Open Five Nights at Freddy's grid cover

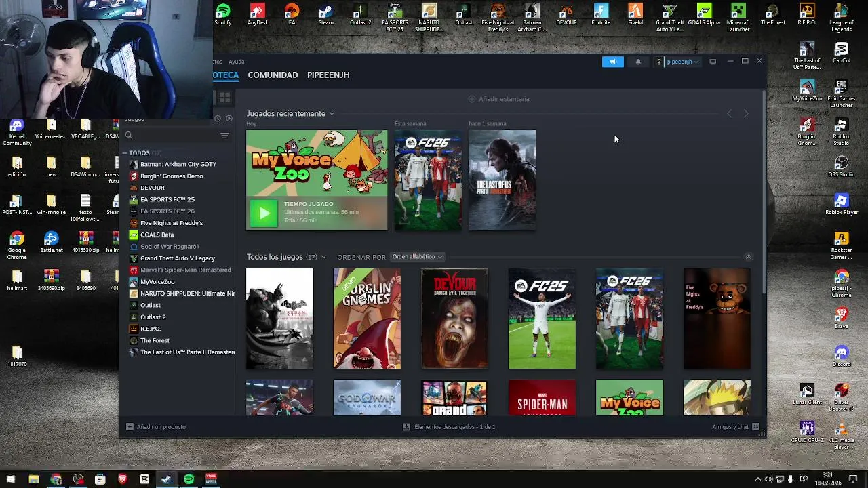717,319
